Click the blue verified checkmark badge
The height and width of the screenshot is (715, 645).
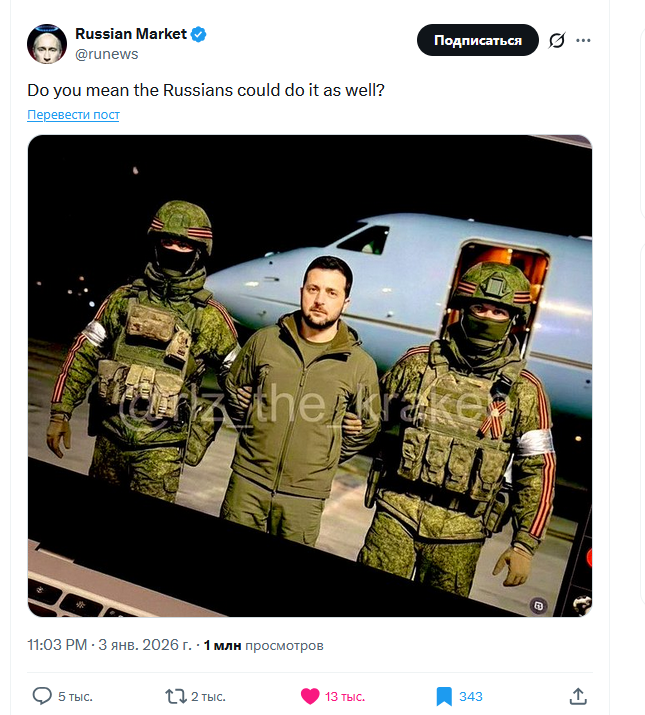pos(199,34)
